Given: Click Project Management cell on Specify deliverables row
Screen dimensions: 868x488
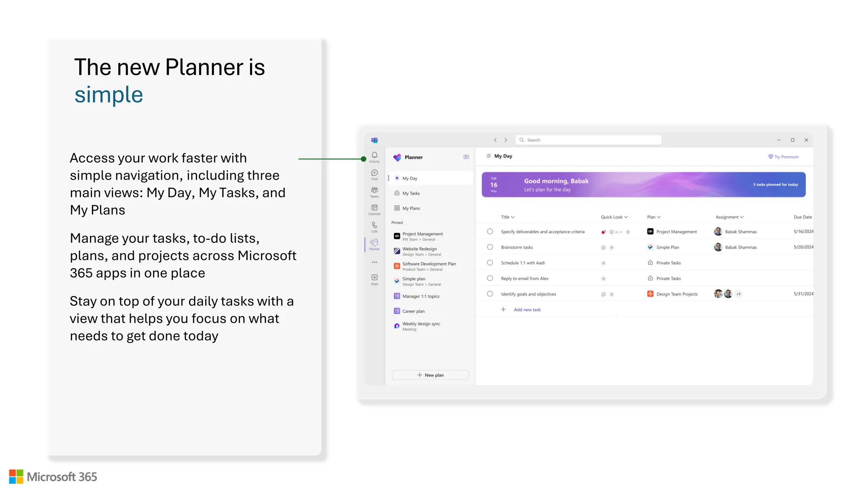Looking at the screenshot, I should pyautogui.click(x=672, y=232).
